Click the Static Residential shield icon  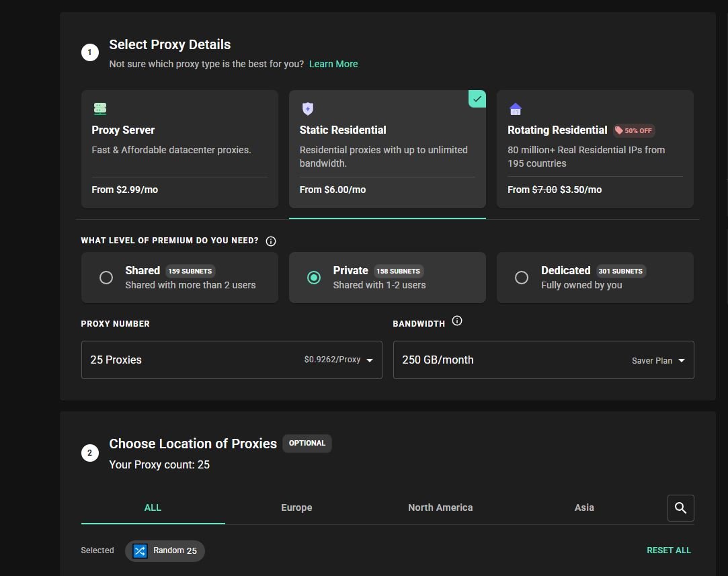pyautogui.click(x=308, y=109)
